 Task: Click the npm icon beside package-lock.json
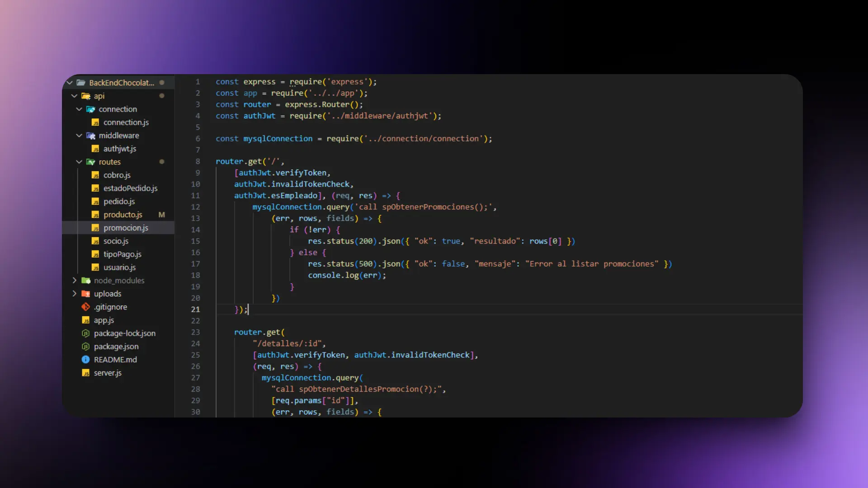tap(86, 333)
